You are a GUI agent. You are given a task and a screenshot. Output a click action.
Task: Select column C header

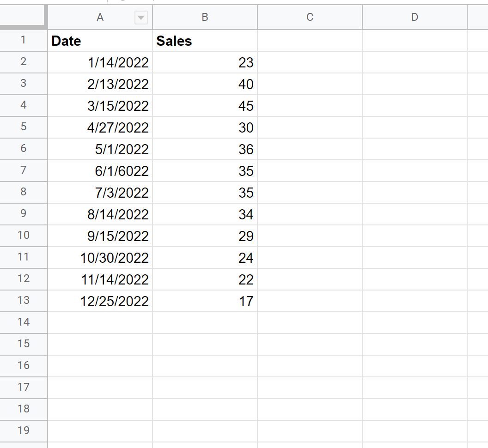tap(310, 18)
